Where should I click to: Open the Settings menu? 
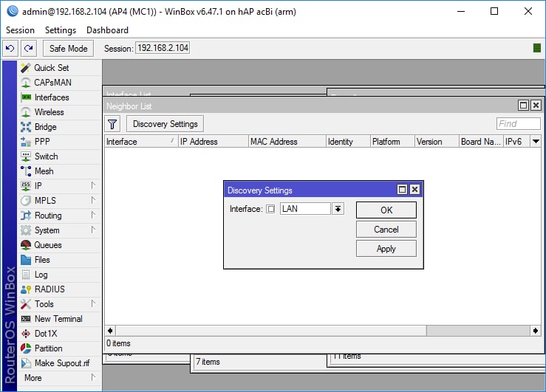click(61, 30)
